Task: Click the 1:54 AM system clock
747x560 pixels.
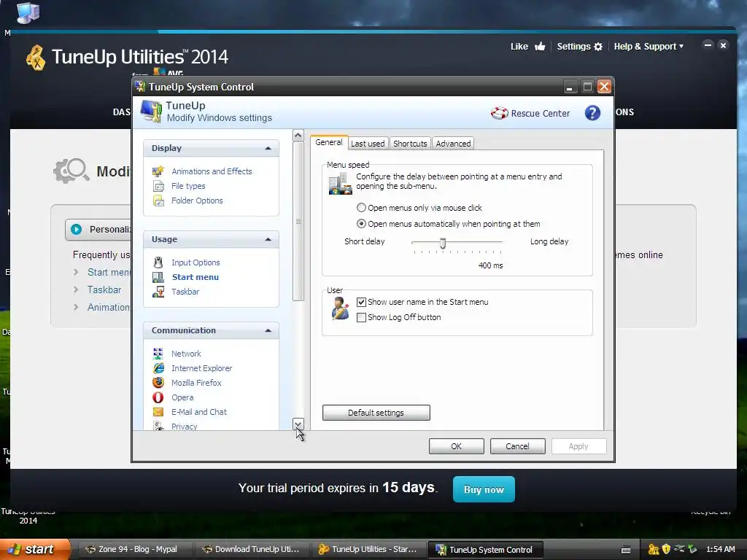Action: 720,549
